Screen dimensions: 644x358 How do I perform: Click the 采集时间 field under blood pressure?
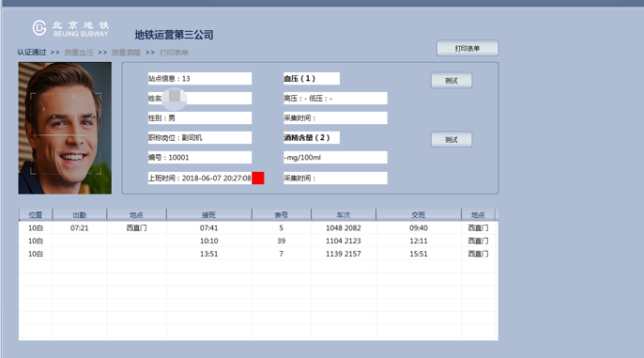pos(335,118)
